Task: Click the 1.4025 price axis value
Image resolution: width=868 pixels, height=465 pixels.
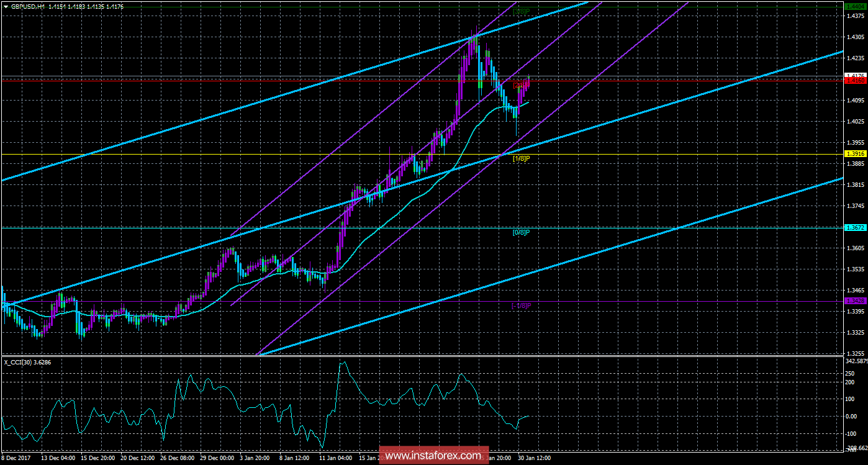Action: [x=854, y=121]
